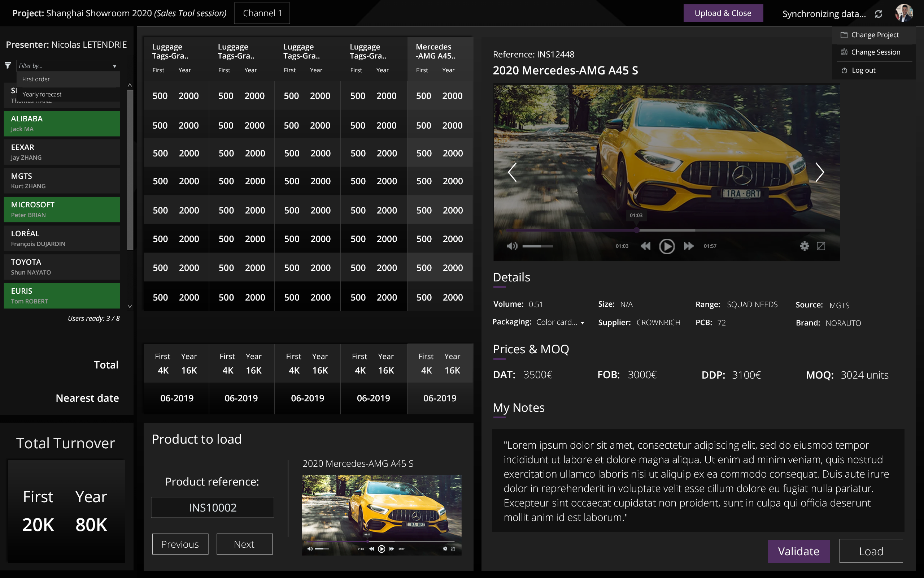Mute the preview video volume

click(x=310, y=549)
